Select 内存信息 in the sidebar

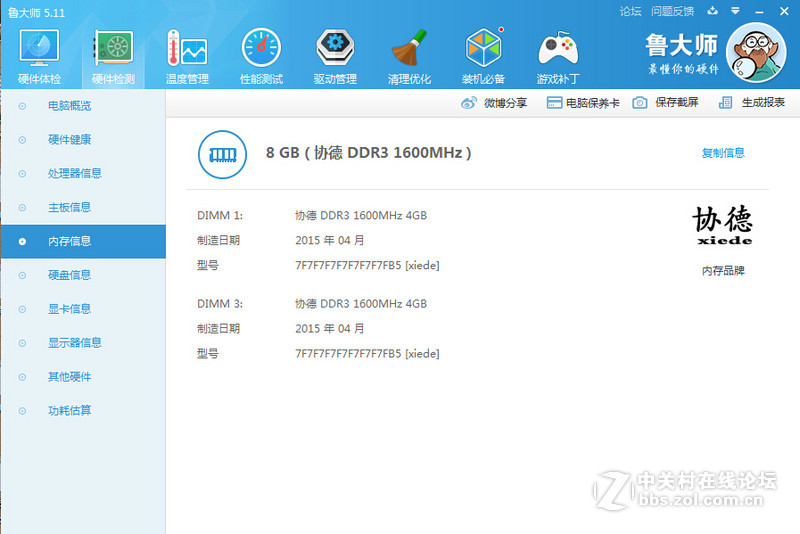[83, 241]
